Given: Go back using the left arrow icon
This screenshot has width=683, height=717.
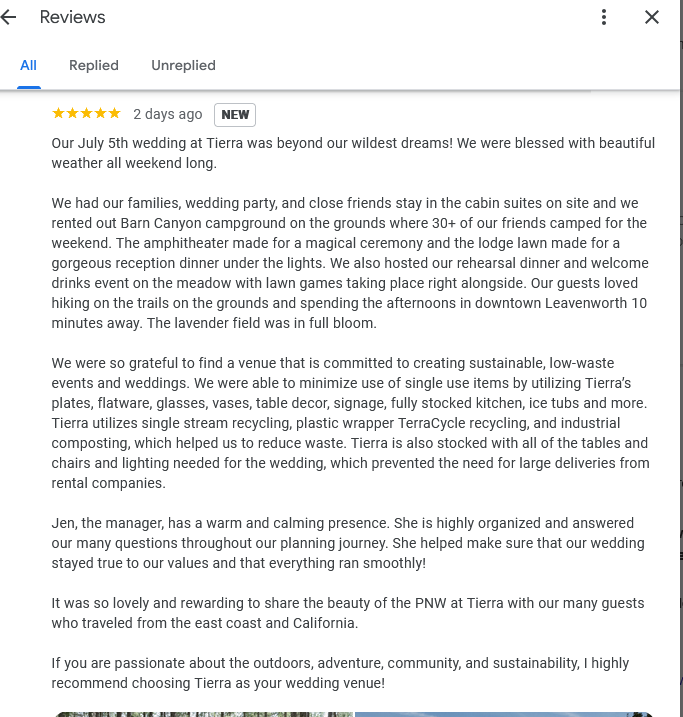Looking at the screenshot, I should click(x=9, y=17).
